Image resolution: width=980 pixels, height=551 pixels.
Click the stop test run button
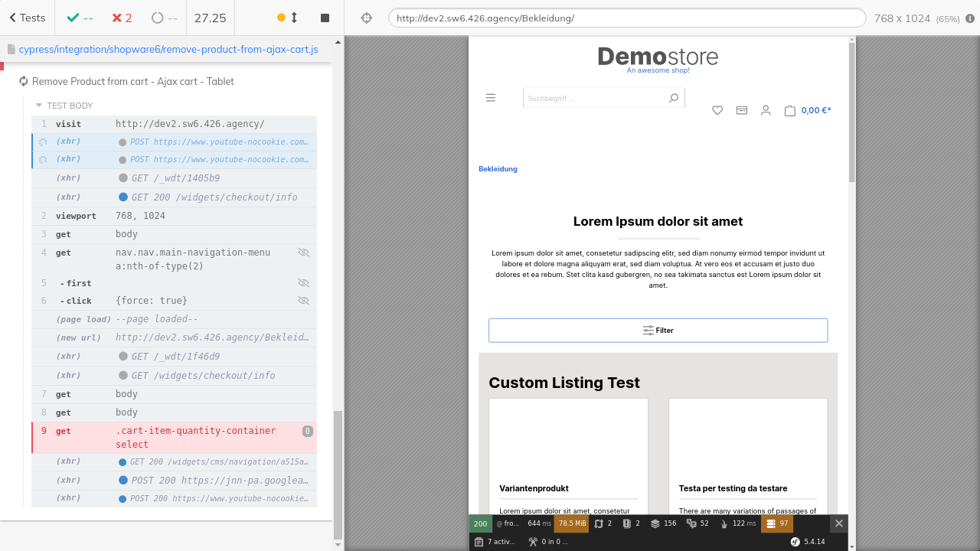point(325,18)
